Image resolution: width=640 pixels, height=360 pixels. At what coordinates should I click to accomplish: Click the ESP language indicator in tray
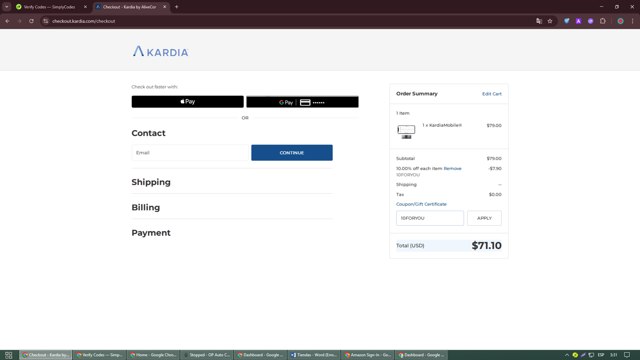[601, 355]
